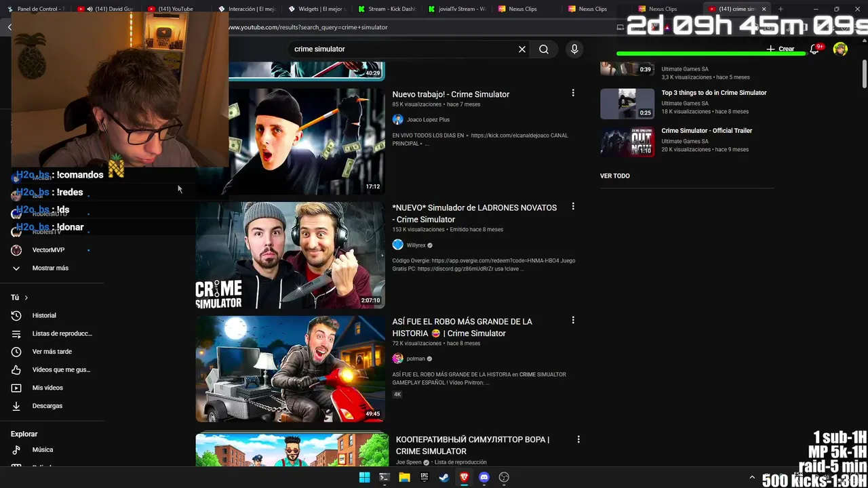
Task: Open Mis vídeos in sidebar
Action: click(47, 388)
